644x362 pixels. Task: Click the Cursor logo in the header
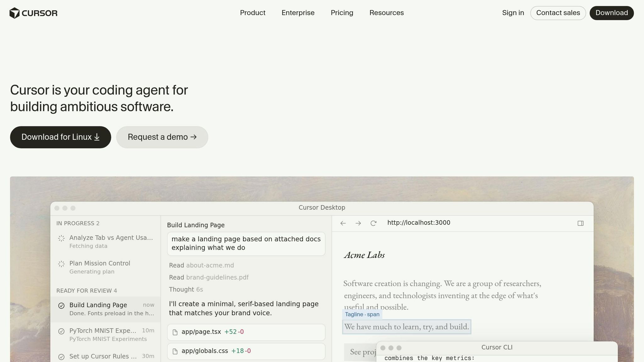33,13
